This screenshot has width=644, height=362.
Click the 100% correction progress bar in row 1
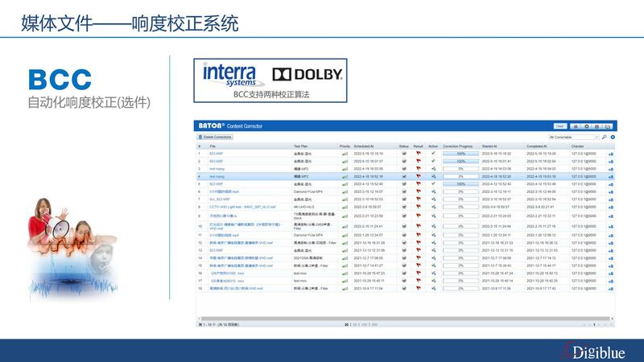[460, 153]
